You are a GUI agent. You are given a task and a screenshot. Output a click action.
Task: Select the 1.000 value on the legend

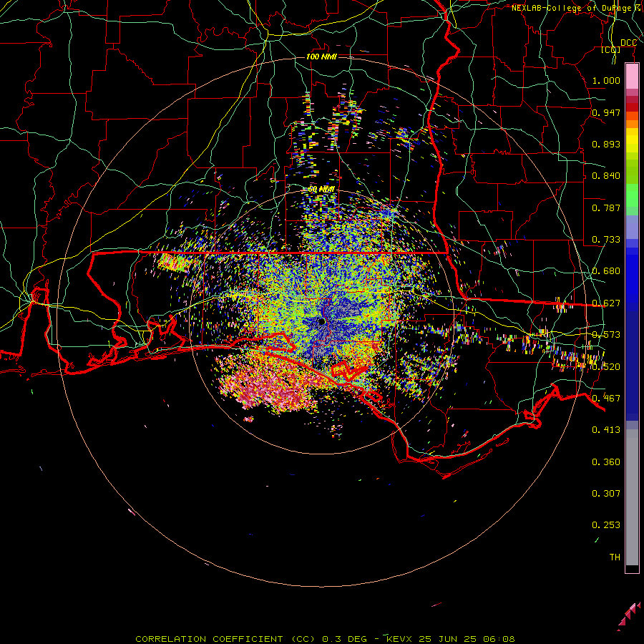606,80
